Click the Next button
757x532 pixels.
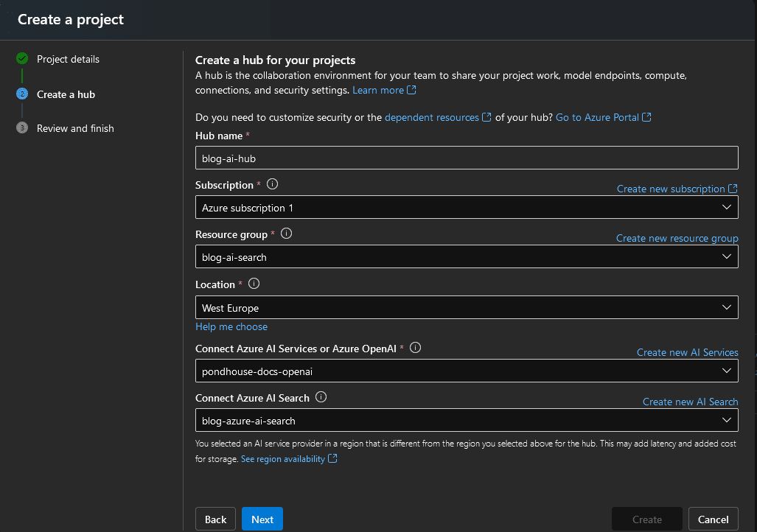click(x=262, y=519)
